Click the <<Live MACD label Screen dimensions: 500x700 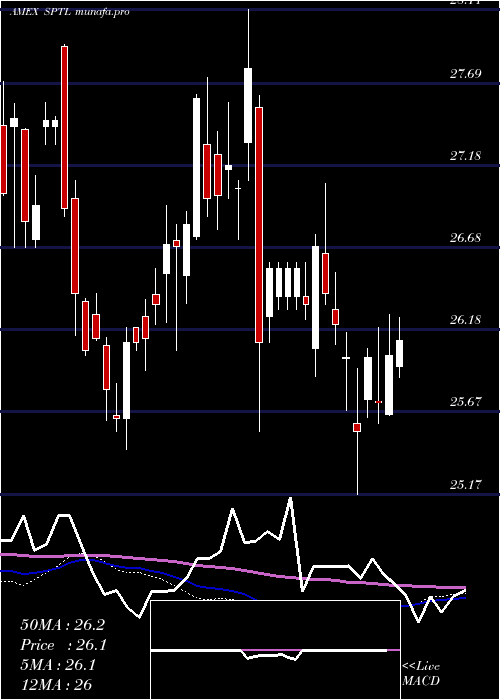(421, 673)
